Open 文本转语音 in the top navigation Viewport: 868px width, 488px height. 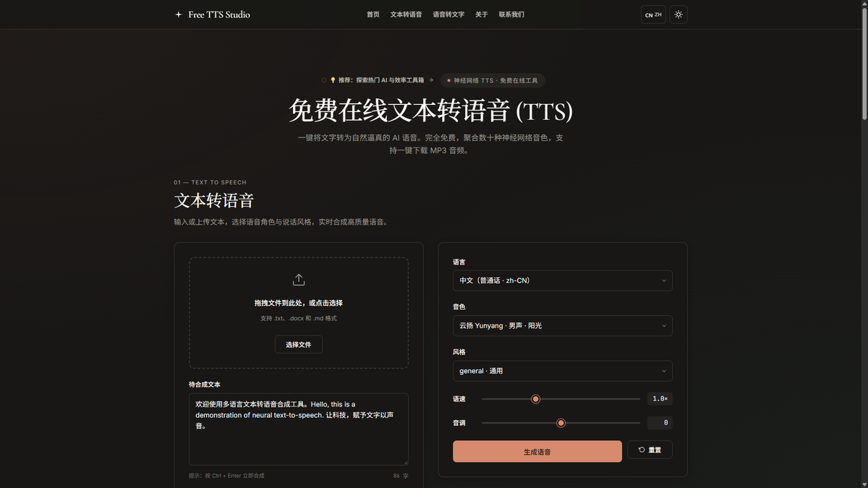point(406,14)
